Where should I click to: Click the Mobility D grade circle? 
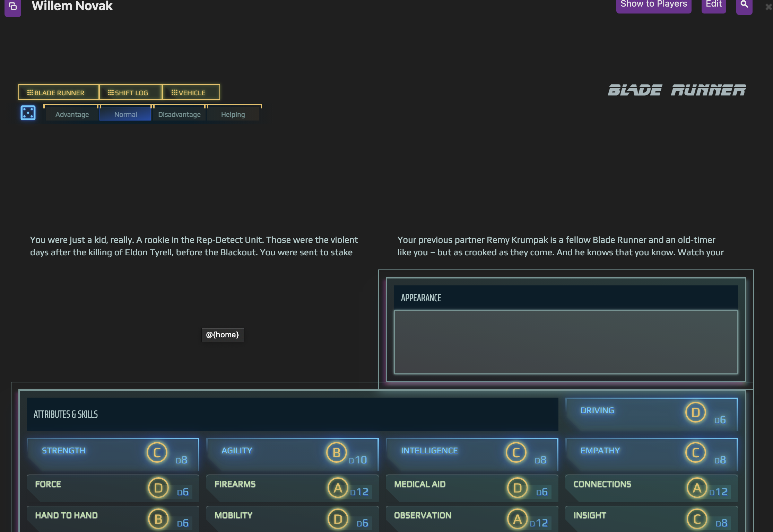pyautogui.click(x=338, y=519)
